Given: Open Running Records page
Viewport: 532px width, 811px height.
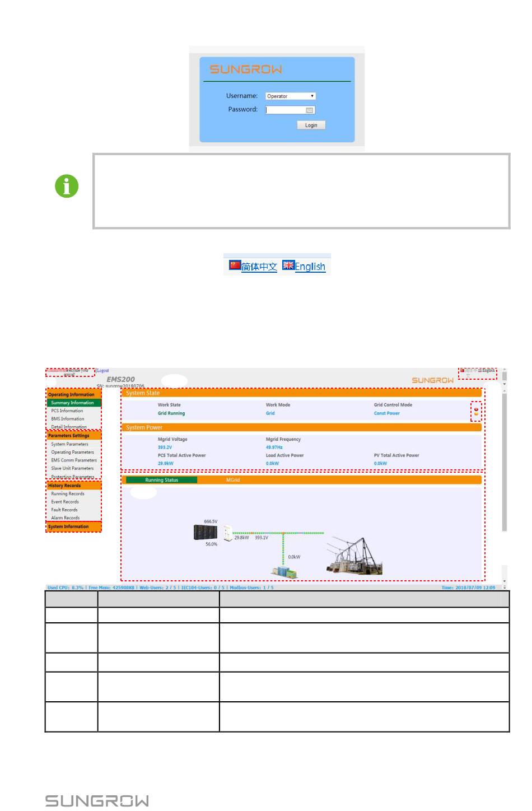Looking at the screenshot, I should click(x=68, y=494).
